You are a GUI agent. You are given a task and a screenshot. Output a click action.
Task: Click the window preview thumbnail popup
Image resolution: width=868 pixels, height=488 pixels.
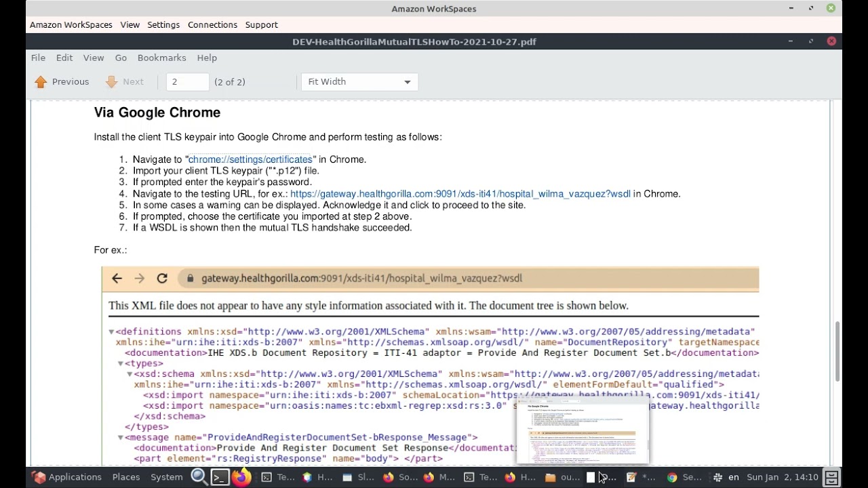tap(583, 430)
